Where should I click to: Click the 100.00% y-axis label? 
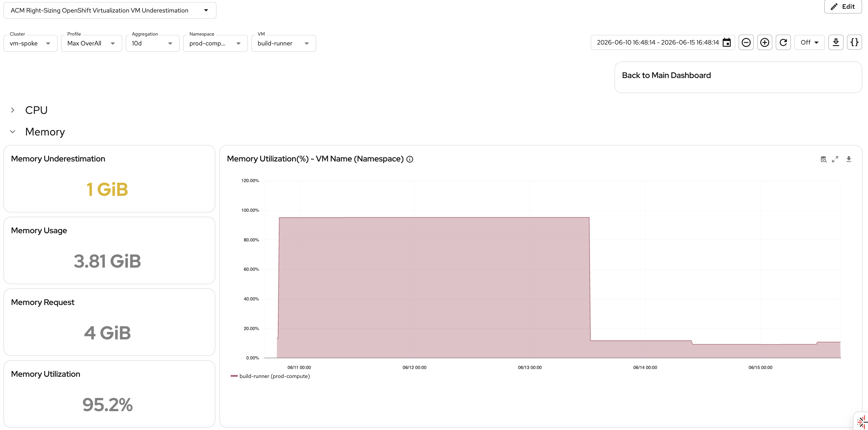coord(250,210)
